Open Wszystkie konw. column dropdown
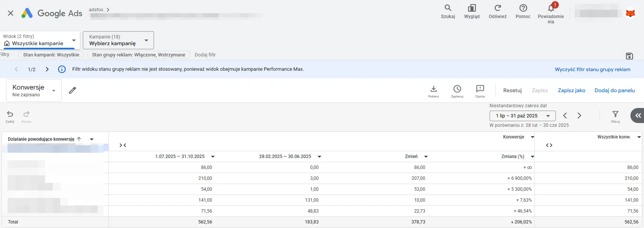The height and width of the screenshot is (228, 644). click(x=639, y=137)
